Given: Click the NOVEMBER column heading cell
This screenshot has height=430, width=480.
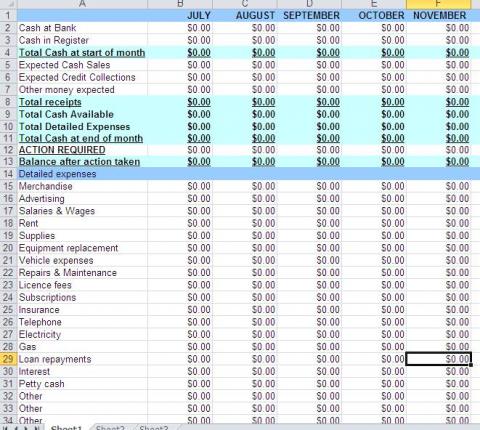Looking at the screenshot, I should 439,15.
